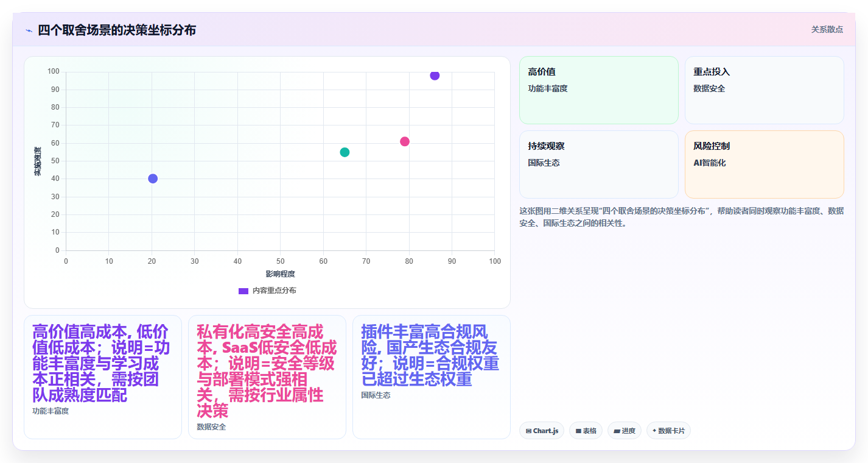This screenshot has height=463, width=868.
Task: Click the 进度 tag chip
Action: 625,431
